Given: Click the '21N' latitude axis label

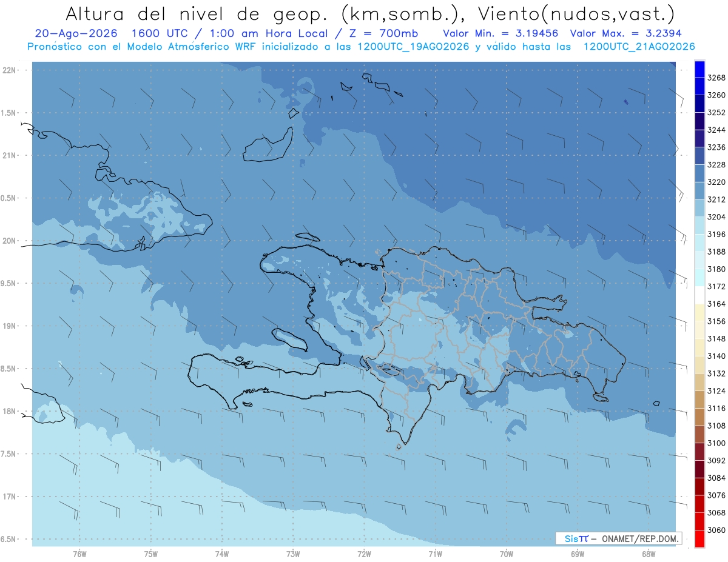Looking at the screenshot, I should (9, 156).
